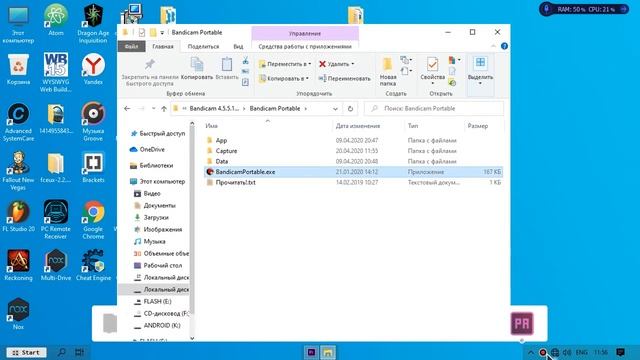Show hidden tray icons chevron
The width and height of the screenshot is (640, 360).
pos(530,352)
